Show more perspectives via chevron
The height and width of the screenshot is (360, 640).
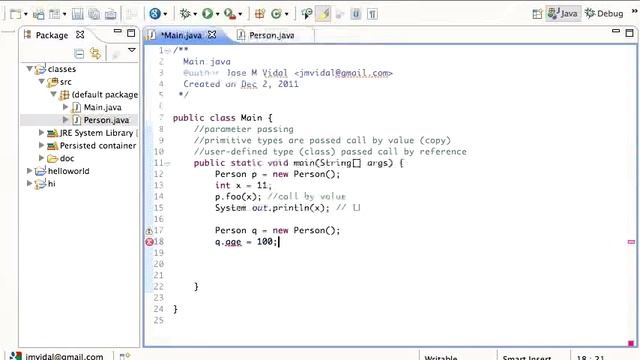pyautogui.click(x=635, y=11)
